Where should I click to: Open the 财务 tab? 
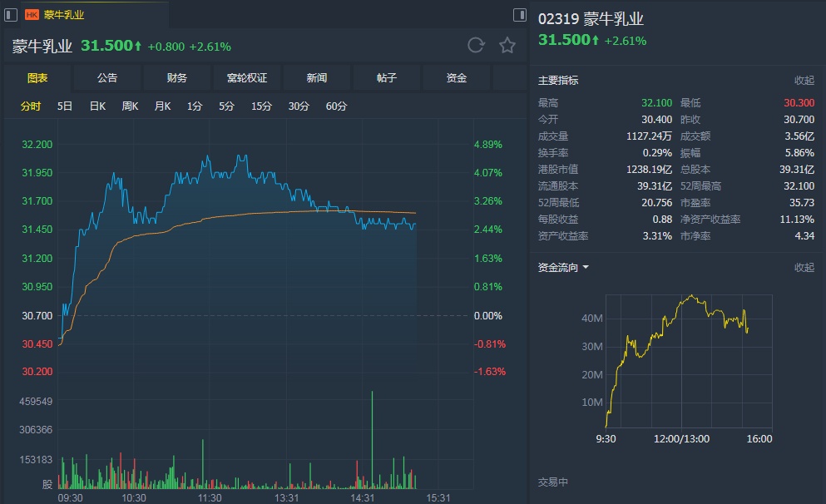point(177,78)
